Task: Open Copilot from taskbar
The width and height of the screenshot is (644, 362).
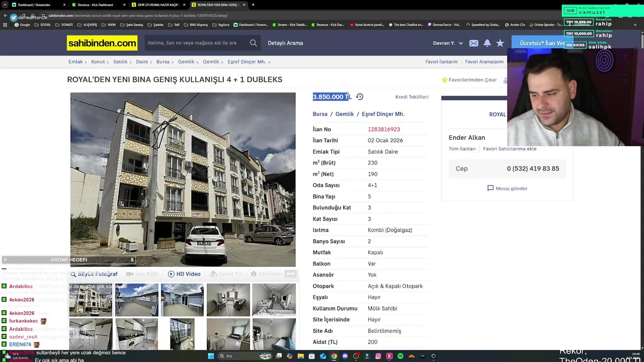Action: 289,356
